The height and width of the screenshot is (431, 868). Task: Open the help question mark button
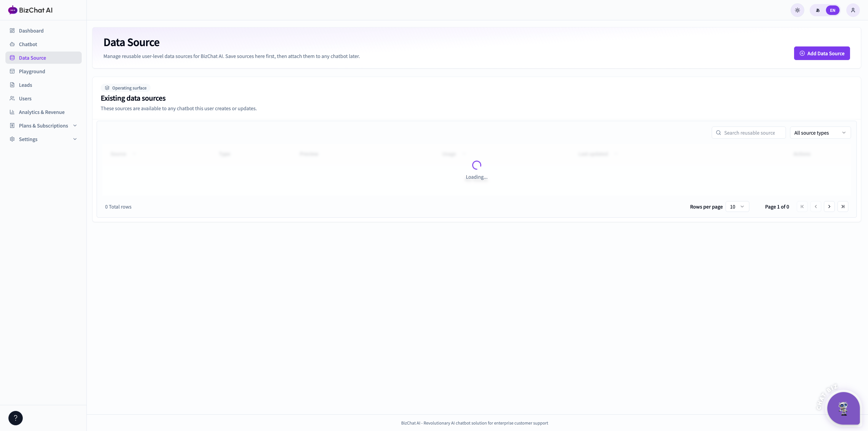[x=16, y=418]
